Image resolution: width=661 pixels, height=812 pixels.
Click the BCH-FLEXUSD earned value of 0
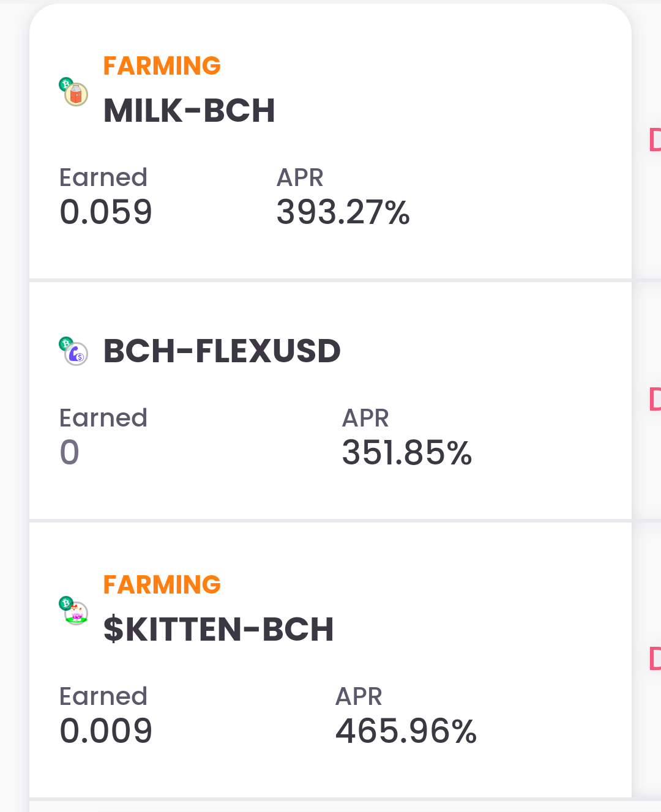70,453
